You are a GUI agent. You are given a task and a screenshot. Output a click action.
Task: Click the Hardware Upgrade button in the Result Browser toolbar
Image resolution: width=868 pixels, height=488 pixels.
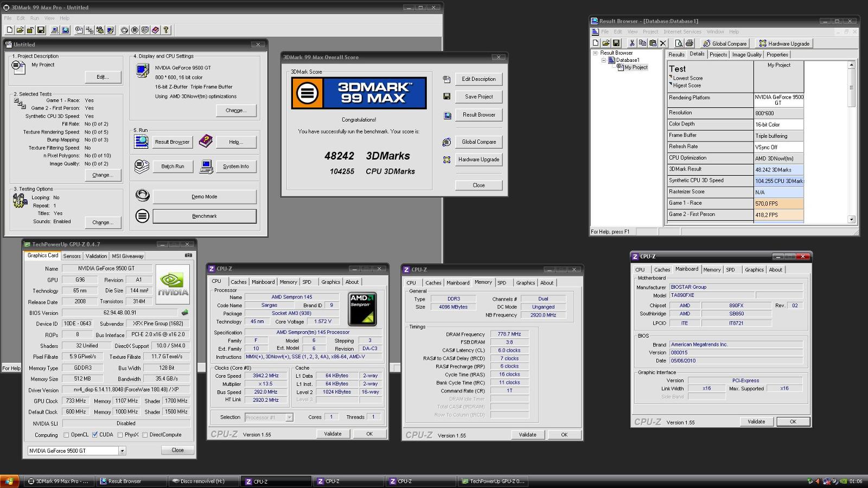[x=784, y=43]
